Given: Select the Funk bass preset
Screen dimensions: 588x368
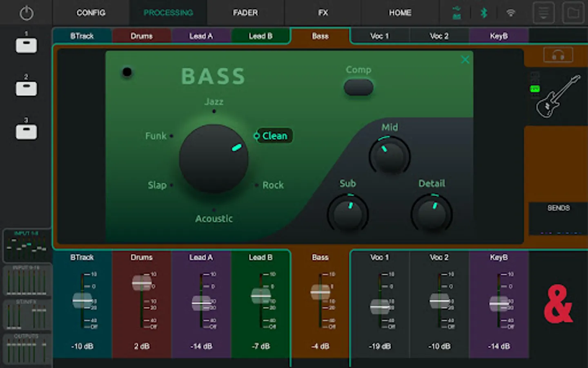Looking at the screenshot, I should pyautogui.click(x=156, y=136).
